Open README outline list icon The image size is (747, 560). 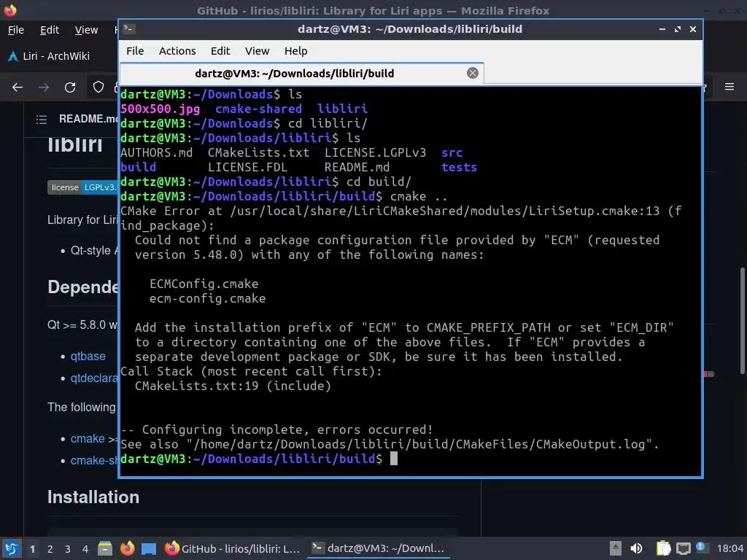tap(42, 119)
